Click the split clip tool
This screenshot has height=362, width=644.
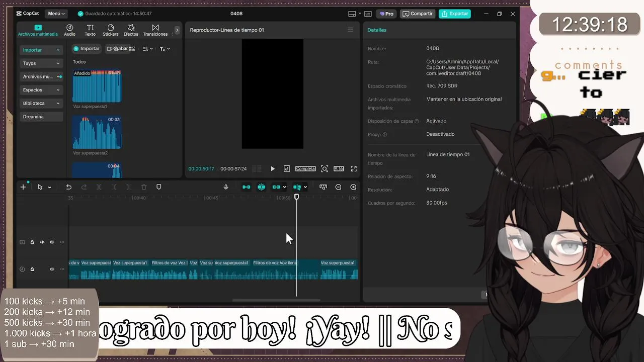(x=99, y=187)
